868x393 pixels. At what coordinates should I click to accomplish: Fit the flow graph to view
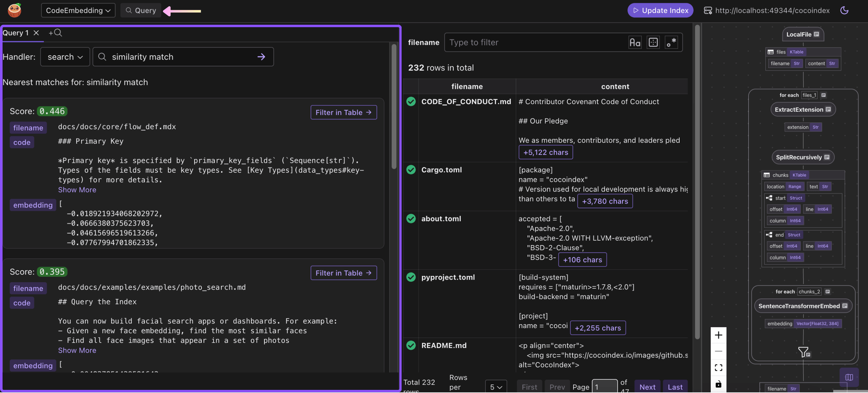click(x=718, y=368)
